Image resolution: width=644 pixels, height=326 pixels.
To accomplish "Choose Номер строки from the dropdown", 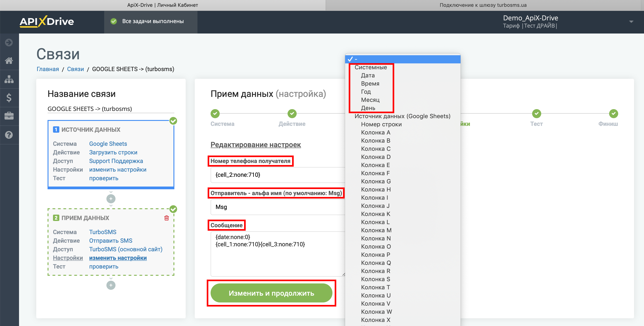I will 403,125.
